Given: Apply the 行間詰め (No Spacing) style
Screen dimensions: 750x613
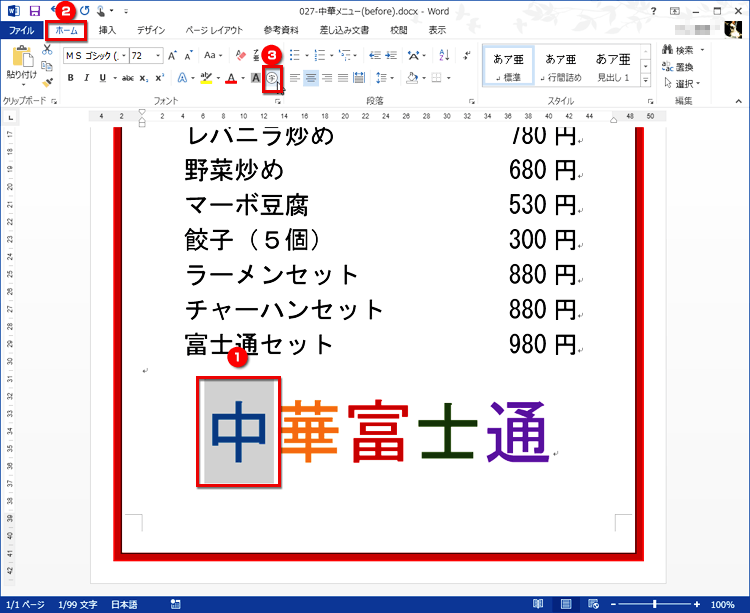Looking at the screenshot, I should pos(561,66).
